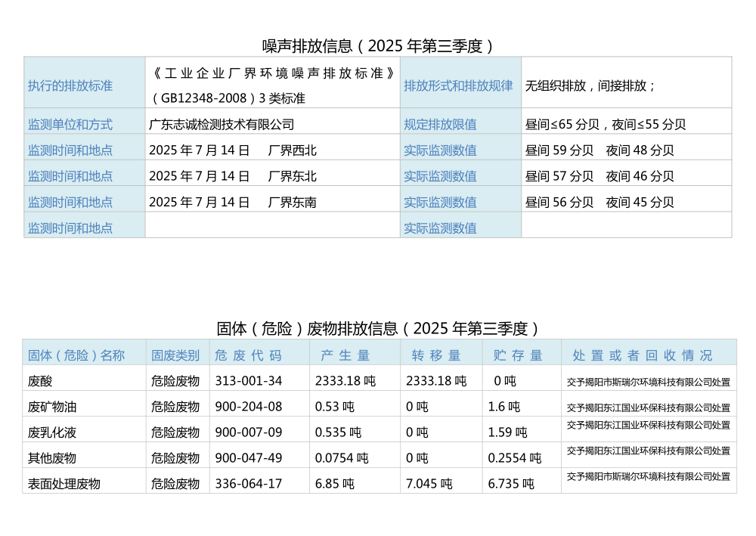Select the 废酸 waste name cell
The width and height of the screenshot is (756, 536).
point(41,380)
